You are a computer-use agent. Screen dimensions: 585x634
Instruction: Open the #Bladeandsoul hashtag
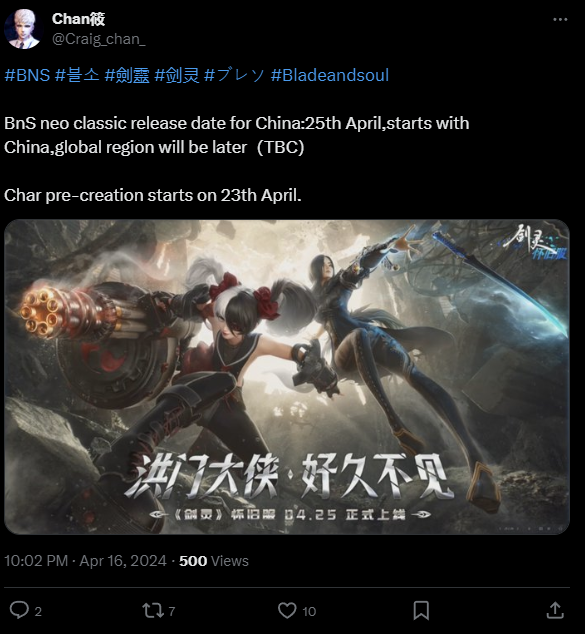point(330,75)
